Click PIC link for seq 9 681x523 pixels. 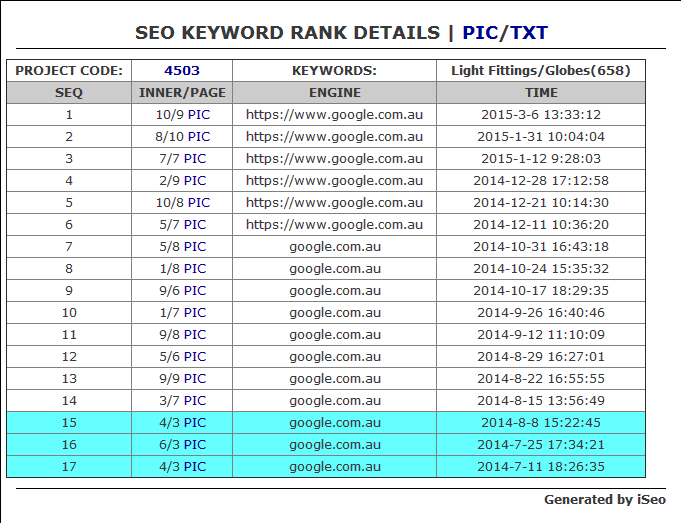point(195,291)
